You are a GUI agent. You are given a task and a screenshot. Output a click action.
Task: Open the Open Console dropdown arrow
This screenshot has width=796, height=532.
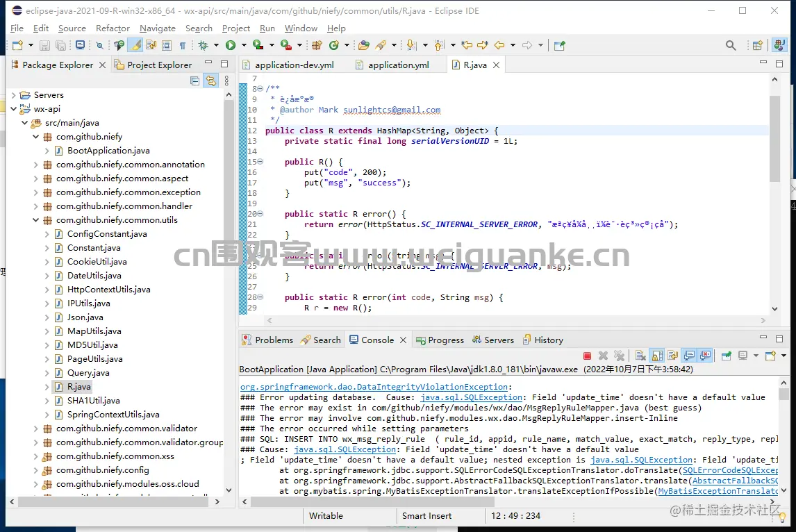pos(783,356)
